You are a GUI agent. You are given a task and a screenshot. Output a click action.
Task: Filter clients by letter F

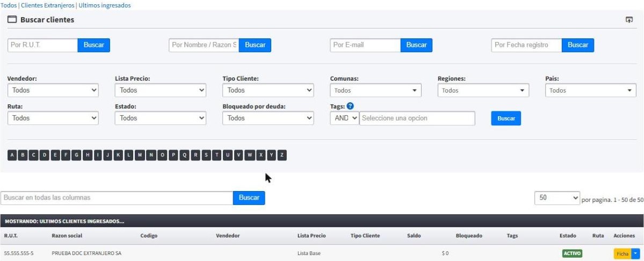(x=66, y=155)
